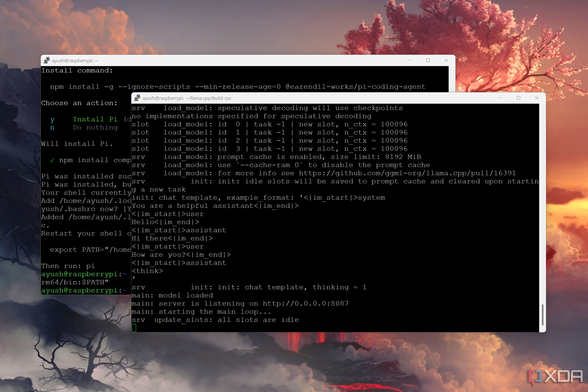The image size is (588, 392).
Task: Click the slot line with id 0
Action: coord(269,124)
